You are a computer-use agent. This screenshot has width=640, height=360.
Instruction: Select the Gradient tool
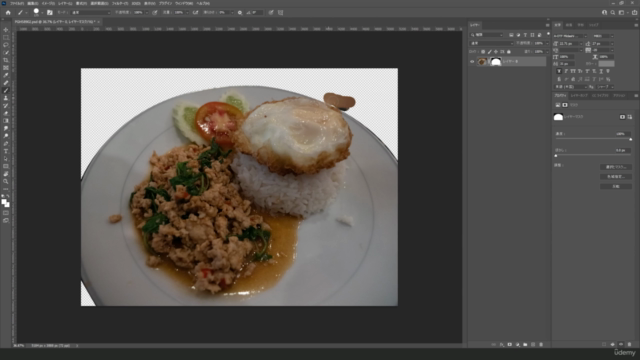click(x=6, y=121)
